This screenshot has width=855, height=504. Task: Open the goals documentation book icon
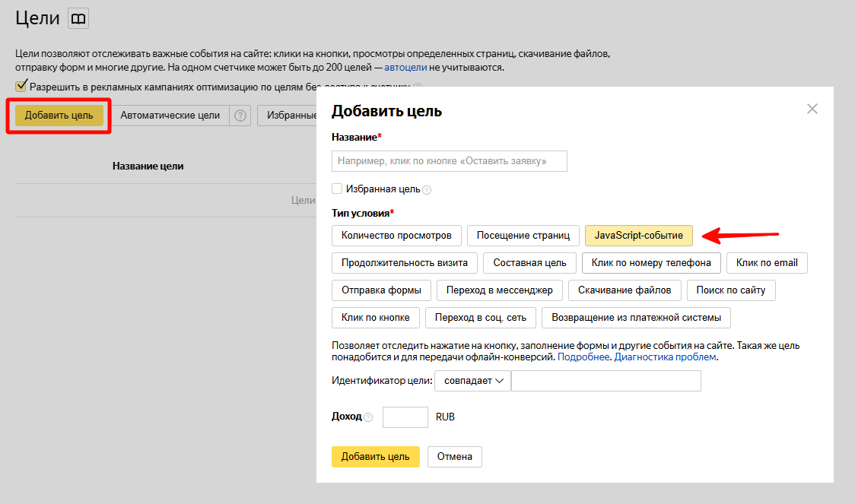[x=78, y=18]
